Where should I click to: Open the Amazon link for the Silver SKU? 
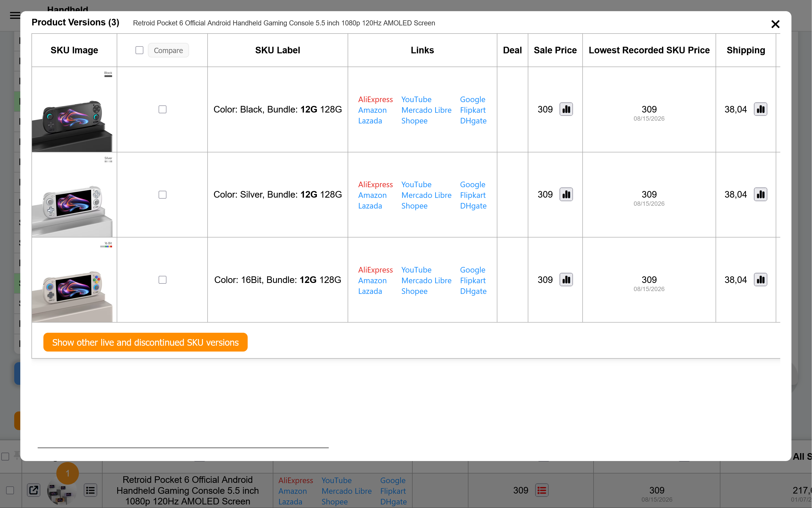pyautogui.click(x=372, y=195)
